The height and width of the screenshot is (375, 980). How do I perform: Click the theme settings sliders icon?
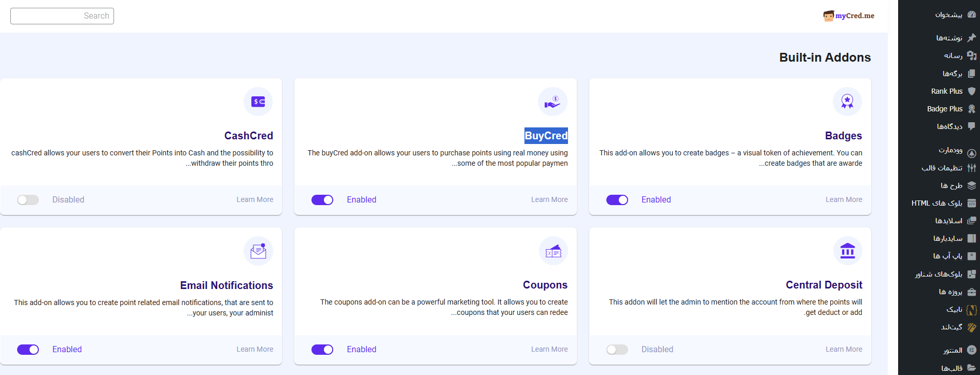click(972, 168)
